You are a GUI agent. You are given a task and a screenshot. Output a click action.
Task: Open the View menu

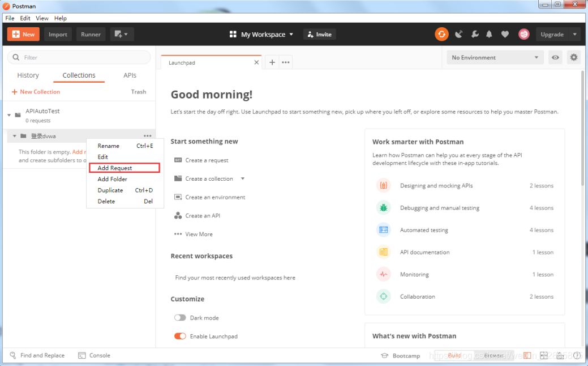coord(42,18)
